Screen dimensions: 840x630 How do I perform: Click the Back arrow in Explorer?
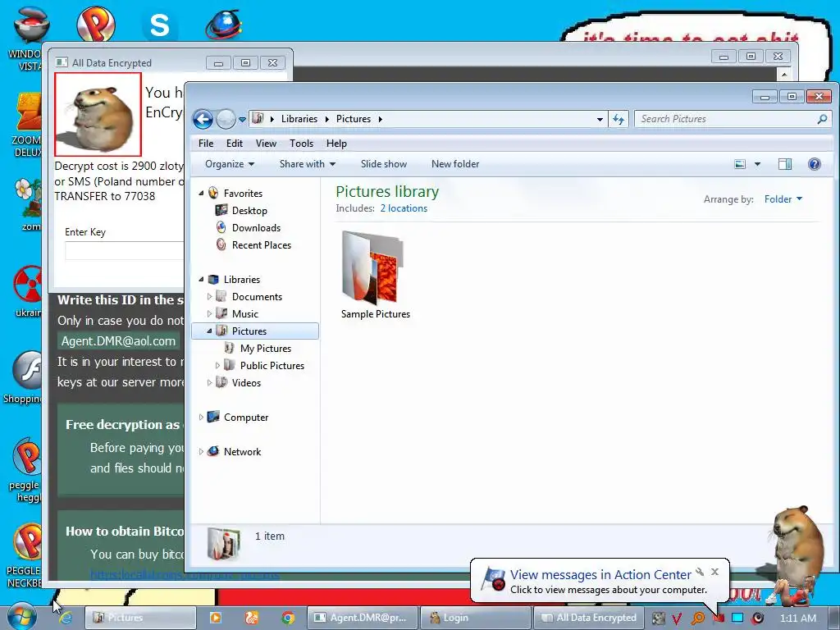pos(203,119)
